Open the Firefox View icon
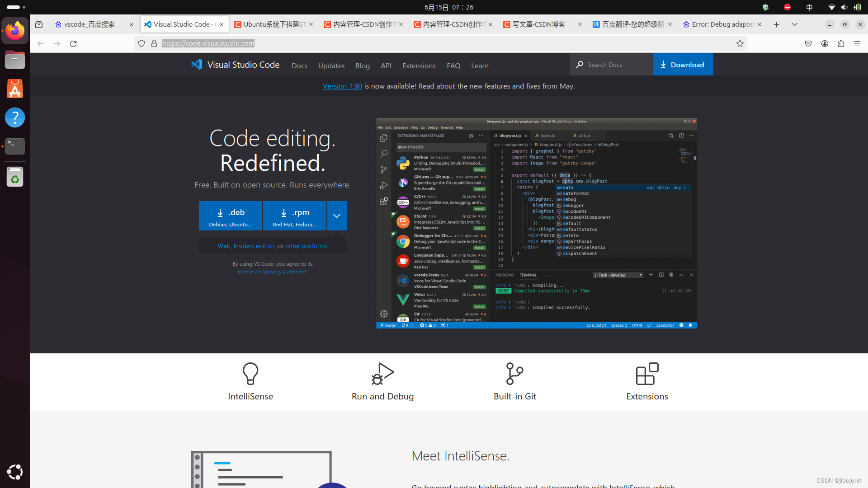The width and height of the screenshot is (868, 488). pos(39,24)
